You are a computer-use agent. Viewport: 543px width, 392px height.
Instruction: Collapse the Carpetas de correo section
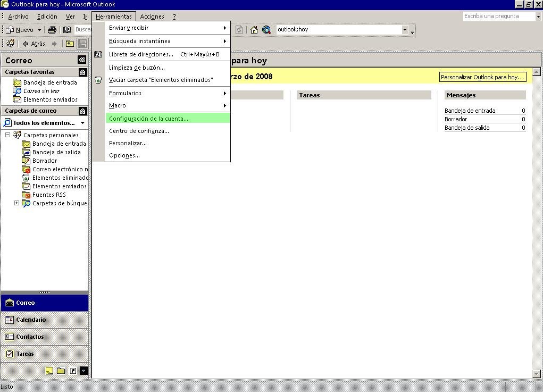pyautogui.click(x=82, y=111)
